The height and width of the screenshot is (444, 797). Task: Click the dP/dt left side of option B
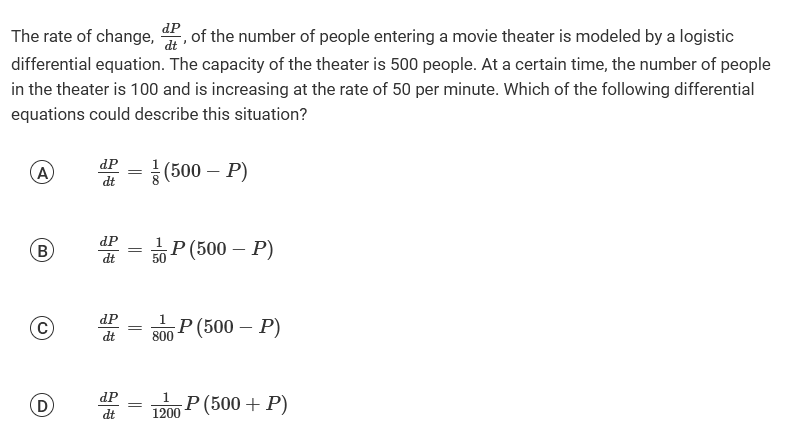pos(108,250)
